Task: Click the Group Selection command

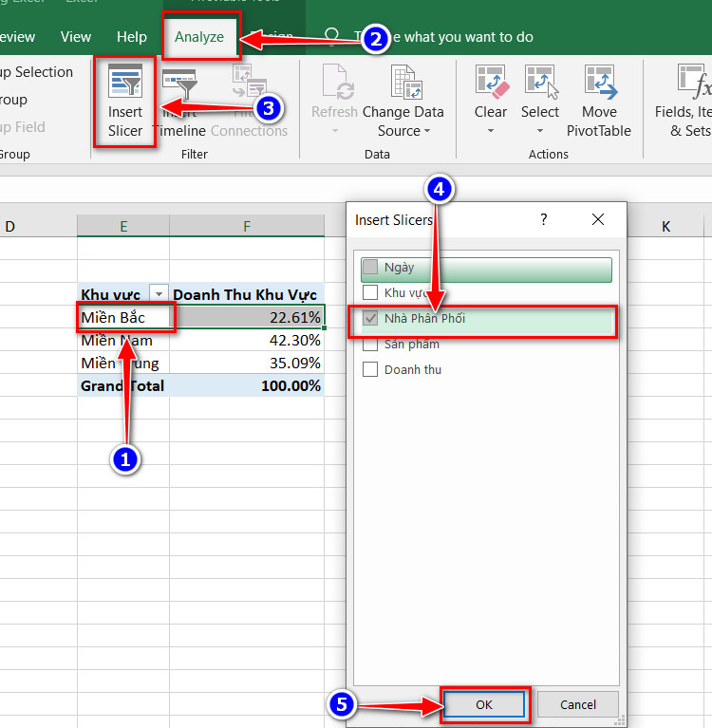Action: [x=37, y=72]
